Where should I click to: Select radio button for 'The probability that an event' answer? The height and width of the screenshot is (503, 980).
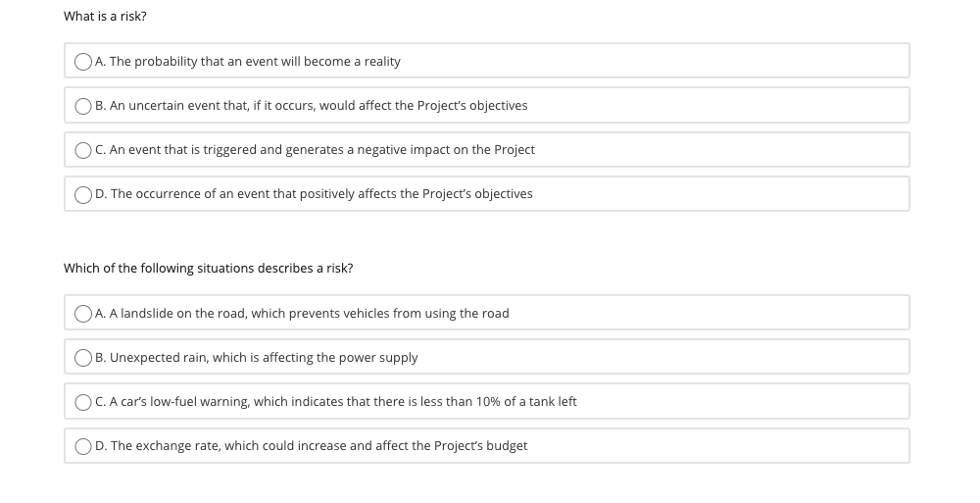(x=83, y=62)
